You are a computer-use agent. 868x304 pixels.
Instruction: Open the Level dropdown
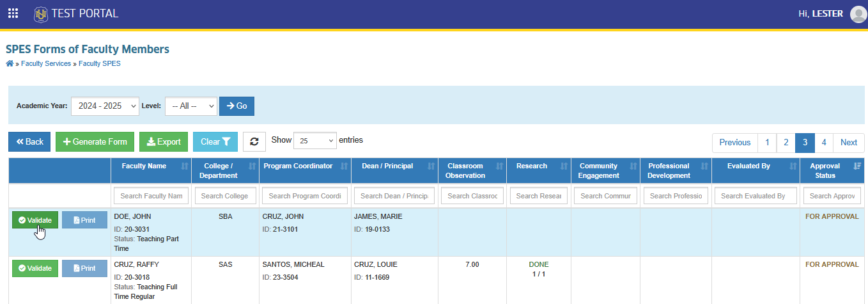point(191,106)
